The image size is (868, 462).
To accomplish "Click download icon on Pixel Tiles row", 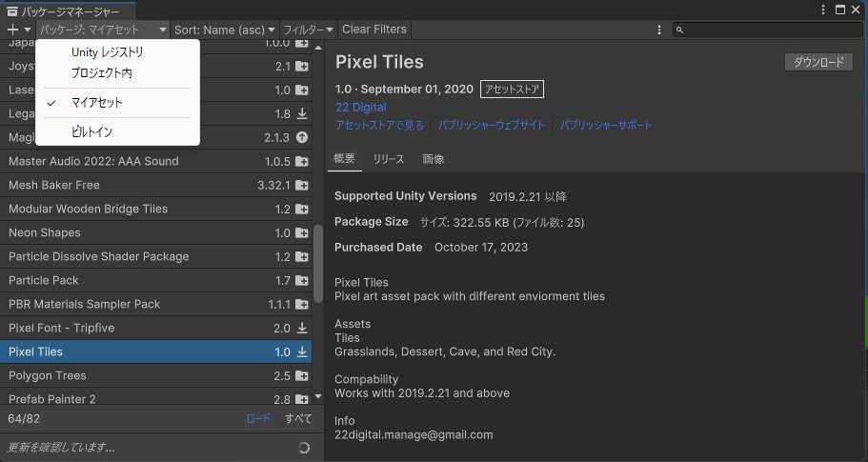I will pyautogui.click(x=302, y=352).
